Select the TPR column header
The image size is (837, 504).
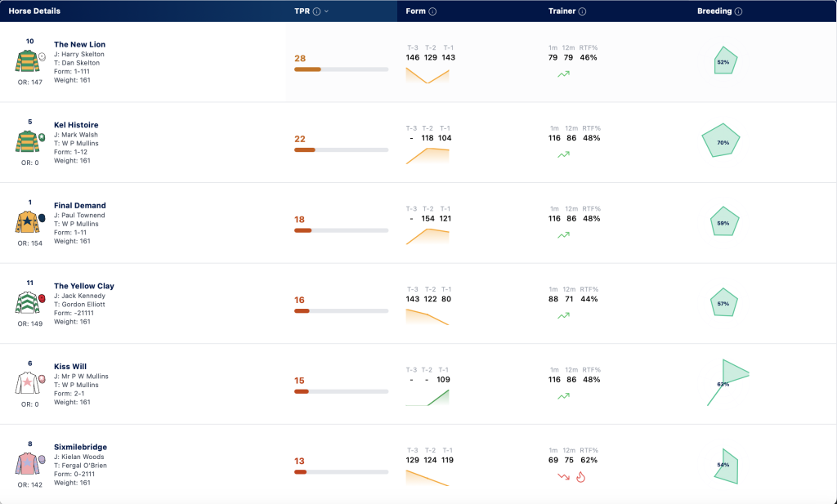302,11
